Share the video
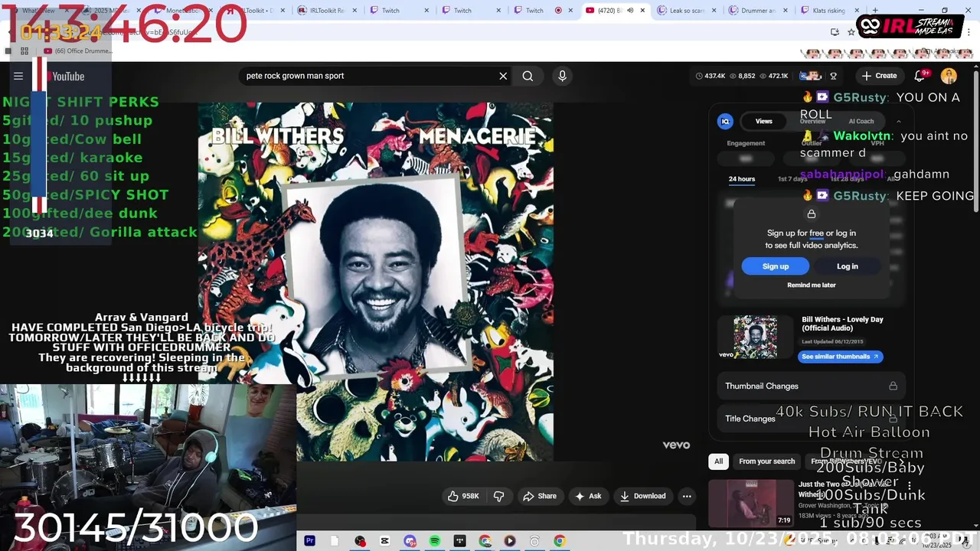The image size is (980, 551). pyautogui.click(x=540, y=496)
